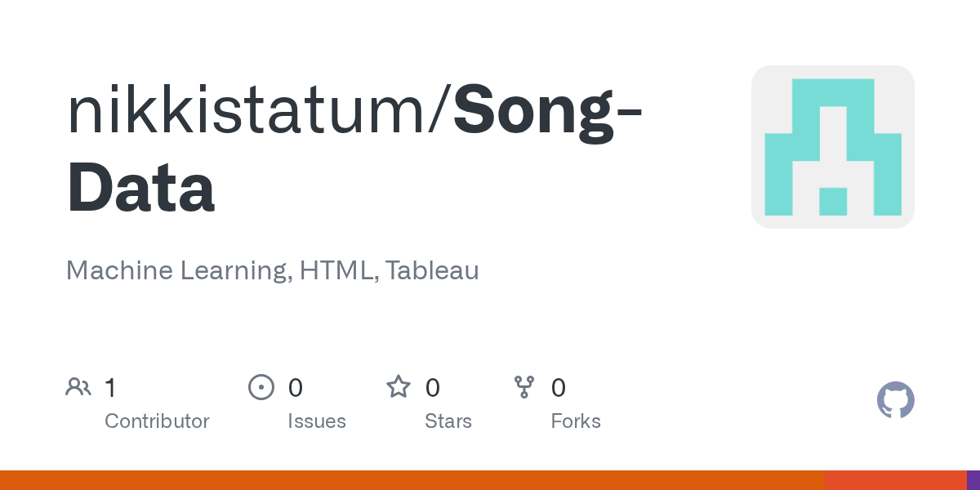Click the purple language bar segment
This screenshot has height=490, width=980.
(x=973, y=480)
